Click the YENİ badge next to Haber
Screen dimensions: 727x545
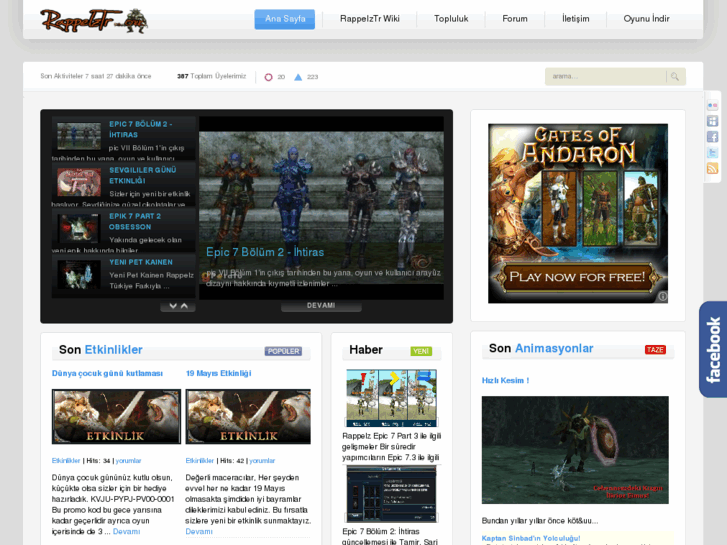tap(421, 351)
